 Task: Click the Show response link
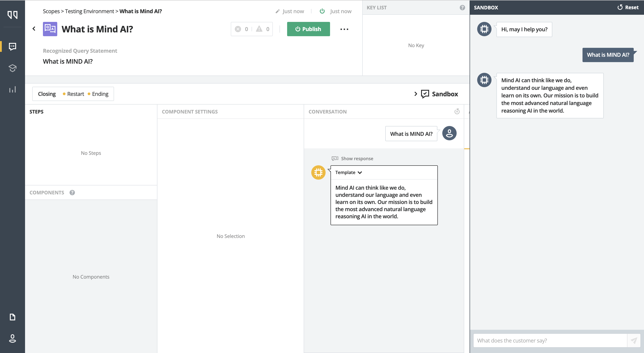click(x=357, y=158)
